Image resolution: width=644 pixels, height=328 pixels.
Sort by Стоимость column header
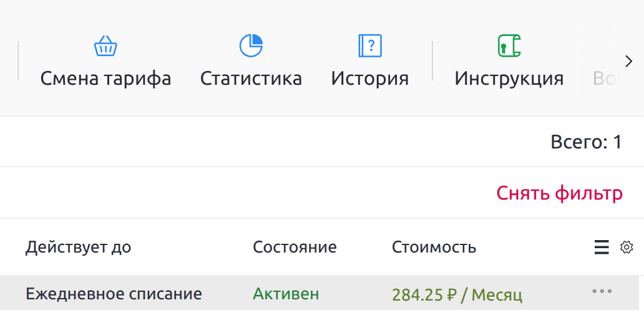(434, 248)
